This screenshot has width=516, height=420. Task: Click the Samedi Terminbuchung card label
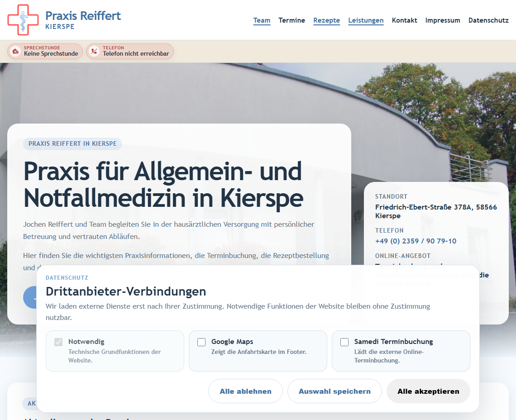pyautogui.click(x=394, y=342)
